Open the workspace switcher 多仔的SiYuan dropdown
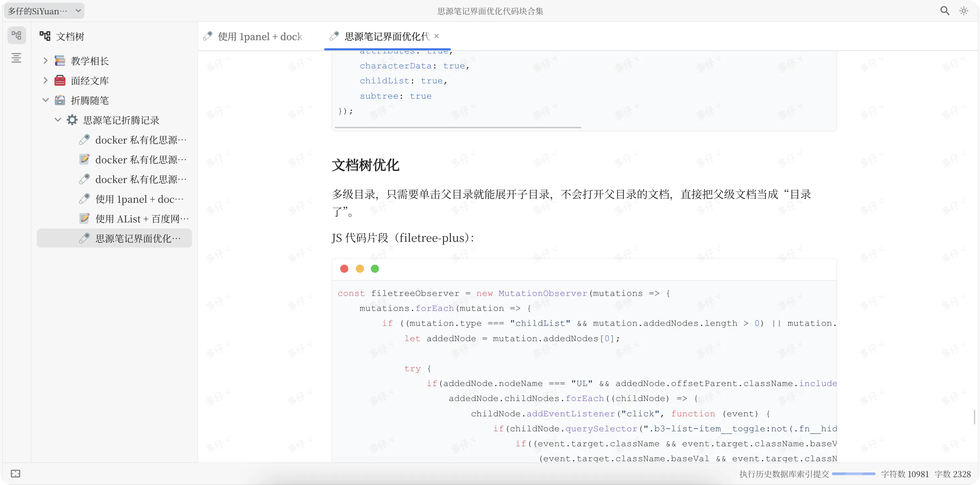This screenshot has width=980, height=485. 43,11
